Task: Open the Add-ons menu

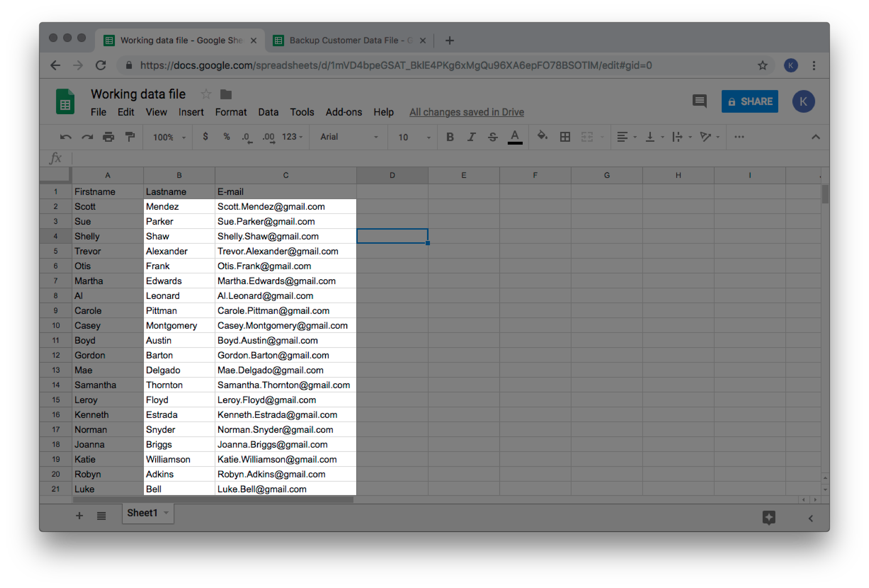Action: coord(344,112)
